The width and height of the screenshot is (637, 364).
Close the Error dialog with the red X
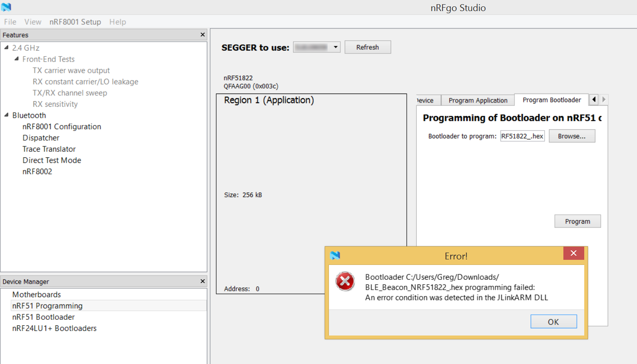[574, 253]
